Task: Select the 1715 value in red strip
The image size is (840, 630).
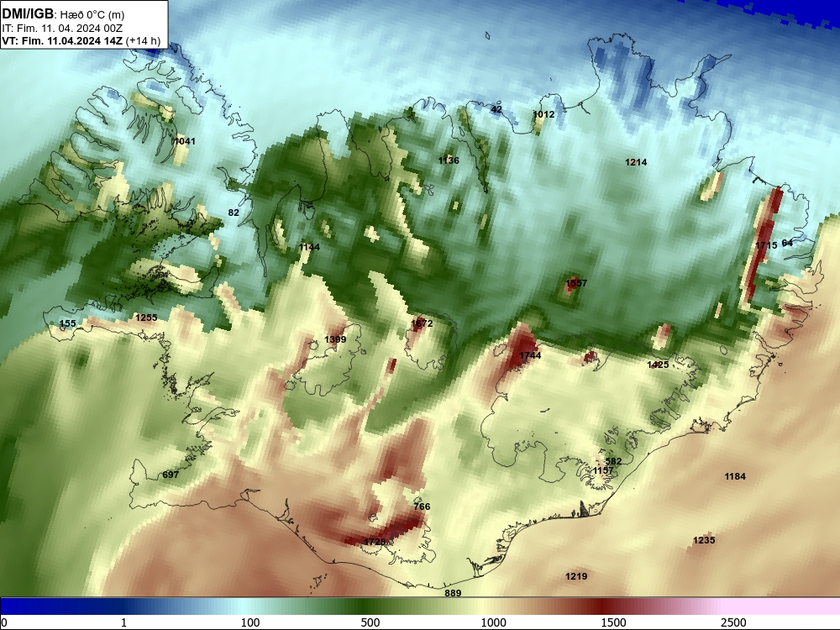Action: point(766,244)
